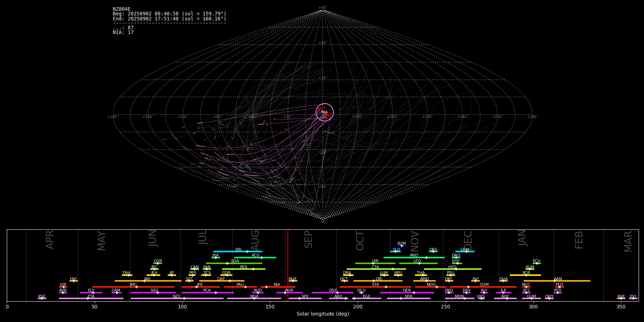644x322 pixels.
Task: Click the AND shower label
Action: click(x=414, y=255)
